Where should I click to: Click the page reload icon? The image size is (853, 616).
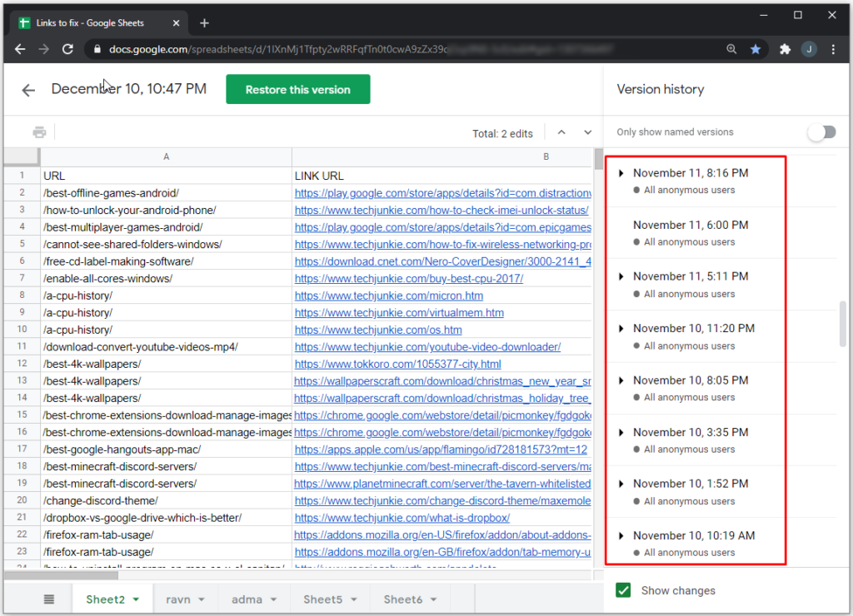69,49
